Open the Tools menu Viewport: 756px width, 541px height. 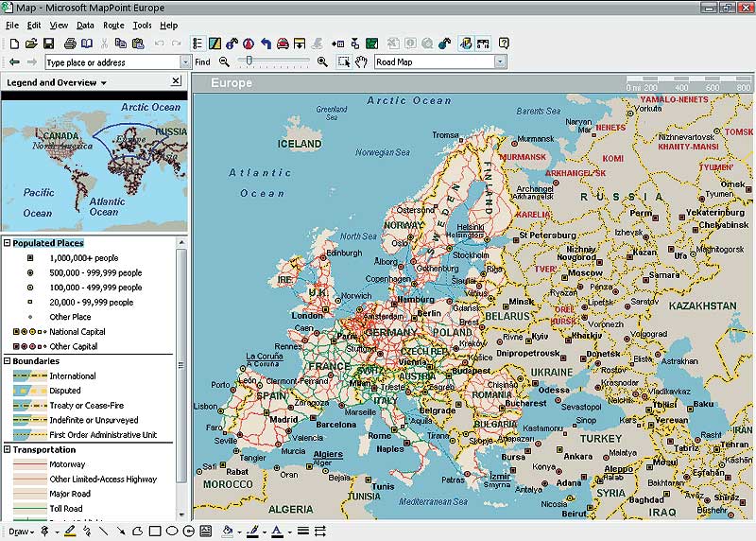click(143, 26)
